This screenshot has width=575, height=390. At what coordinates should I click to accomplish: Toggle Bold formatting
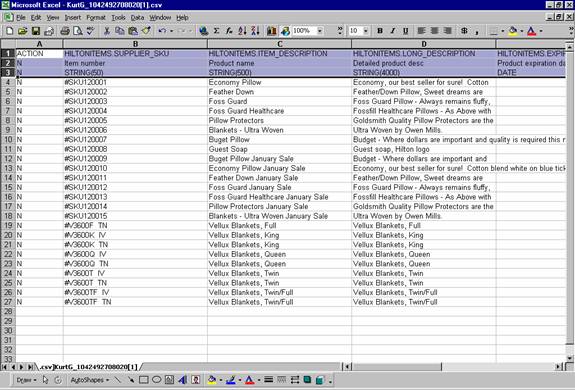pyautogui.click(x=380, y=31)
